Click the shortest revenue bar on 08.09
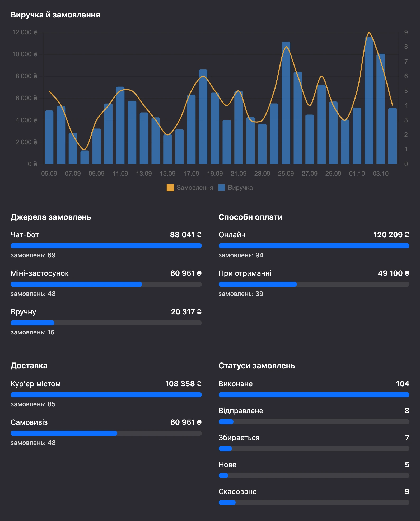The height and width of the screenshot is (521, 420). [85, 157]
